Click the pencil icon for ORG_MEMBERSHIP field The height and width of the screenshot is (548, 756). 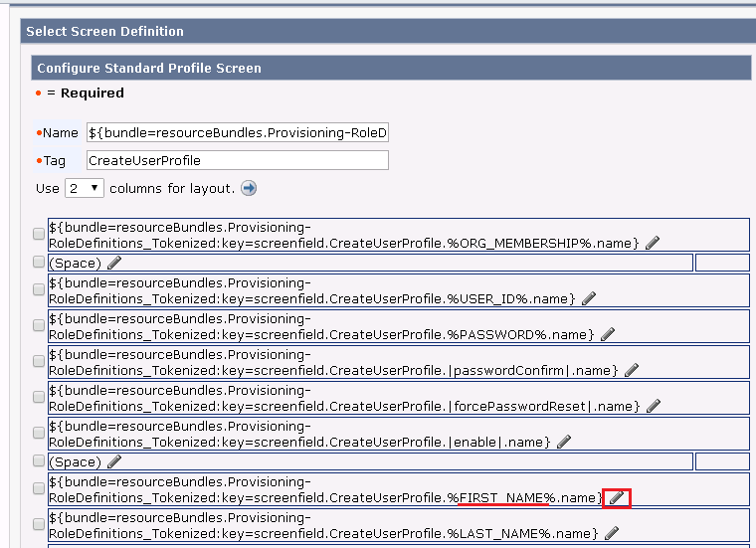(653, 242)
